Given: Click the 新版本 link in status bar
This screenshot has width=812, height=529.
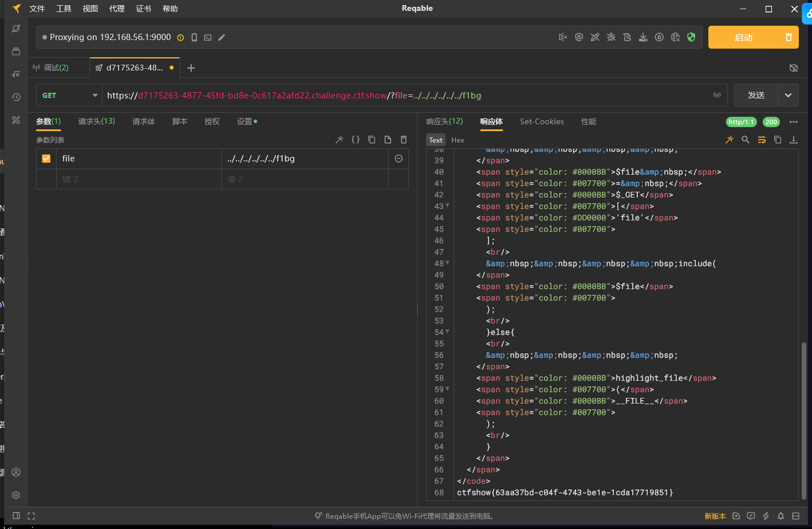Looking at the screenshot, I should pyautogui.click(x=715, y=516).
